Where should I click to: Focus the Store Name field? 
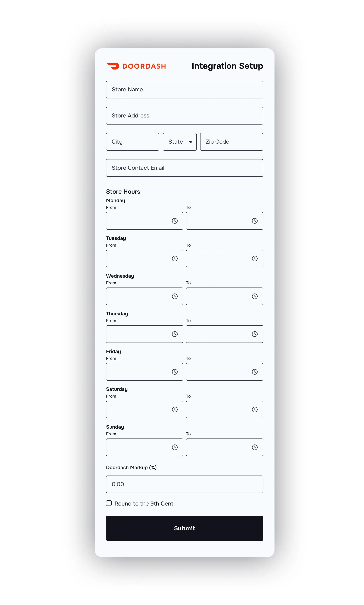[x=184, y=90]
